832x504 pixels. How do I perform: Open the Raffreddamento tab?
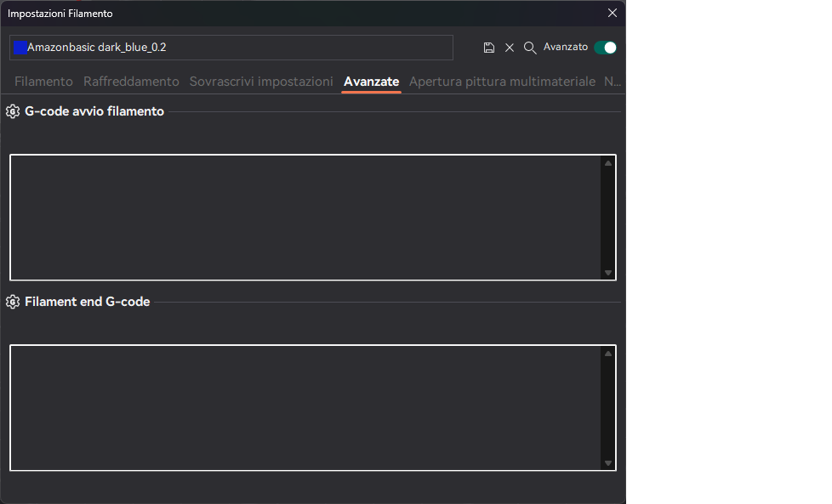click(131, 82)
